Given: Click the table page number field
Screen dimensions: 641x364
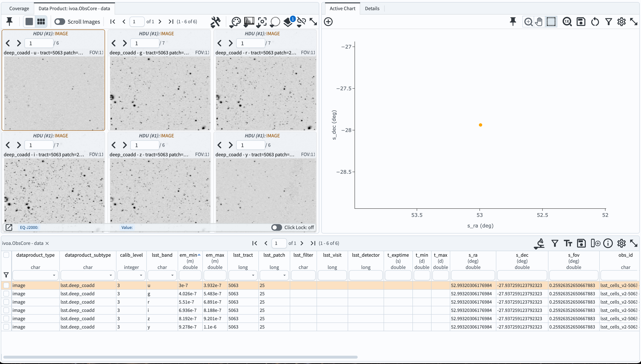Looking at the screenshot, I should point(279,243).
